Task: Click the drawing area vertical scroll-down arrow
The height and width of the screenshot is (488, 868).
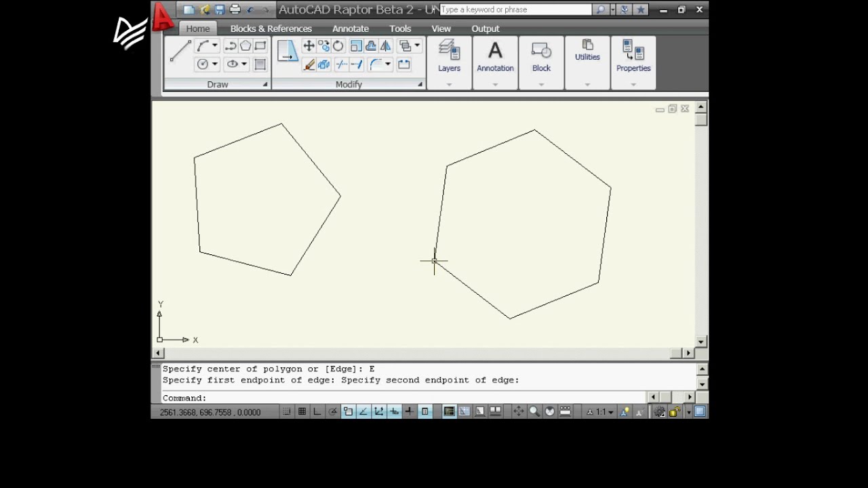Action: tap(702, 342)
